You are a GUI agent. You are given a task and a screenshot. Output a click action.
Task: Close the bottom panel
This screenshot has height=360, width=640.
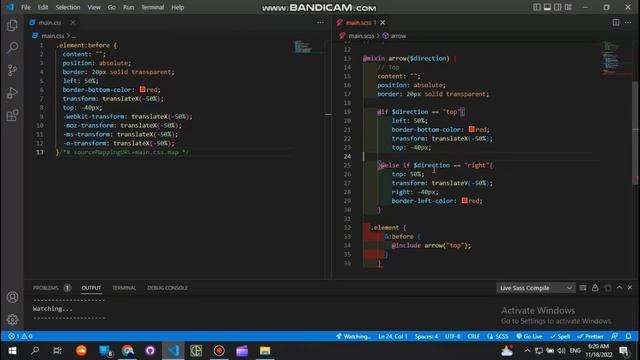tap(630, 287)
